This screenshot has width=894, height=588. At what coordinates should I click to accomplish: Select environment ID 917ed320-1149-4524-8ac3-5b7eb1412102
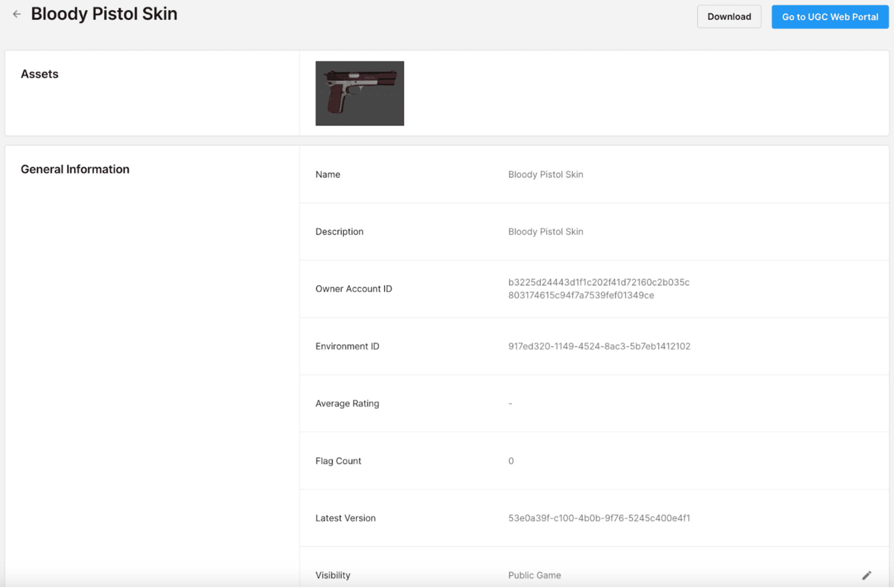coord(599,346)
